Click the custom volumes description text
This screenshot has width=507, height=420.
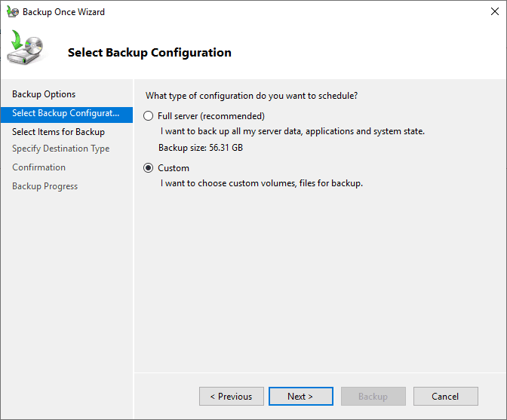coord(262,183)
